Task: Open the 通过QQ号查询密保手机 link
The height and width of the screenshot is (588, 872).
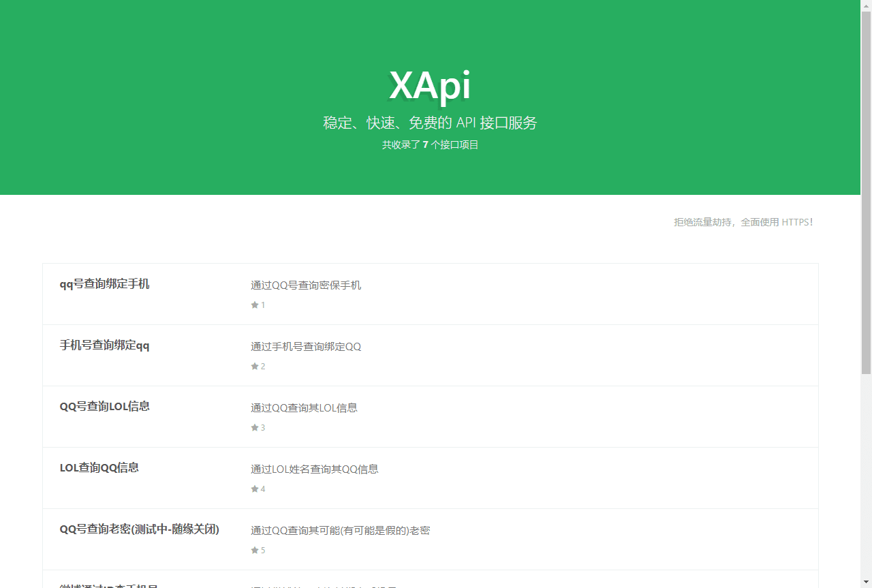Action: tap(306, 285)
